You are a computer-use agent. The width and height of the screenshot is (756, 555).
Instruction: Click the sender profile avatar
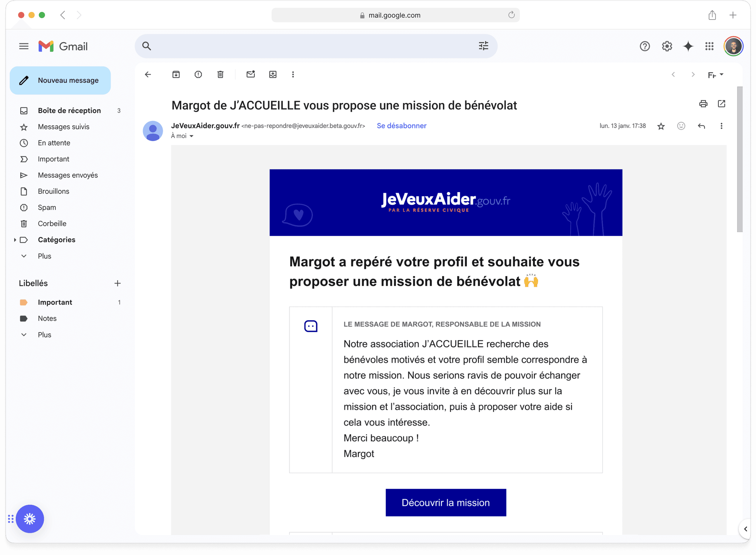[x=153, y=131]
